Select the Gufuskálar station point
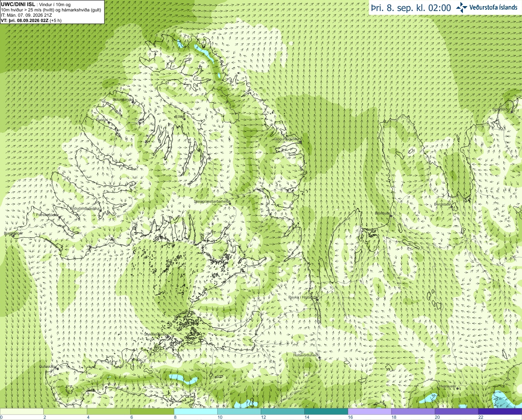This screenshot has width=522, height=420. (x=58, y=368)
